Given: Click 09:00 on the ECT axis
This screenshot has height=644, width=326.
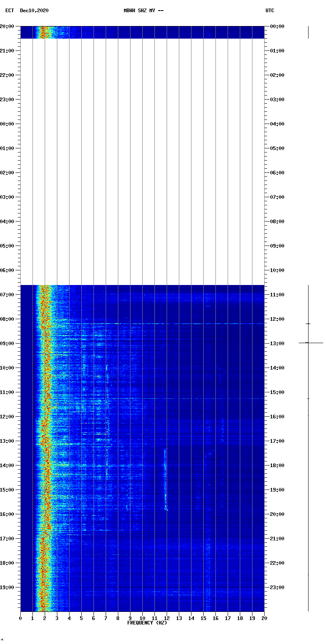Looking at the screenshot, I should click(x=8, y=344).
